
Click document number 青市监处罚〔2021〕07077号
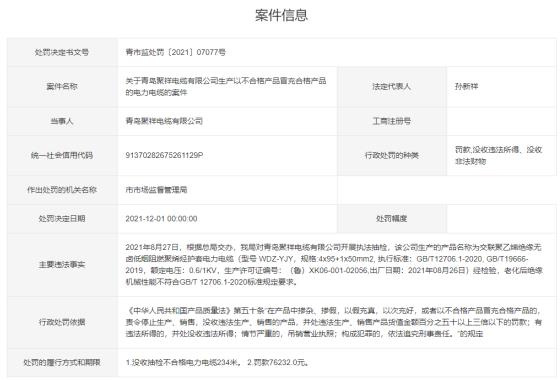pyautogui.click(x=175, y=52)
